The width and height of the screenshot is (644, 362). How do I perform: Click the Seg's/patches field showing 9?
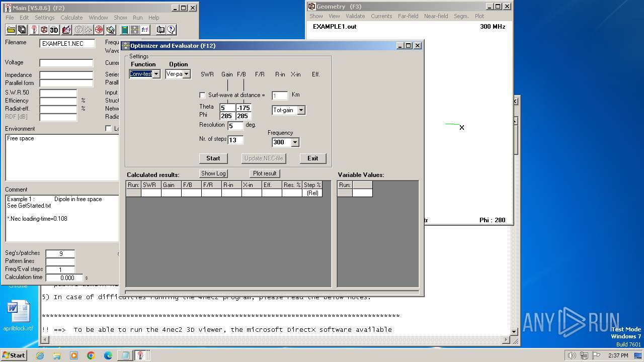click(60, 254)
